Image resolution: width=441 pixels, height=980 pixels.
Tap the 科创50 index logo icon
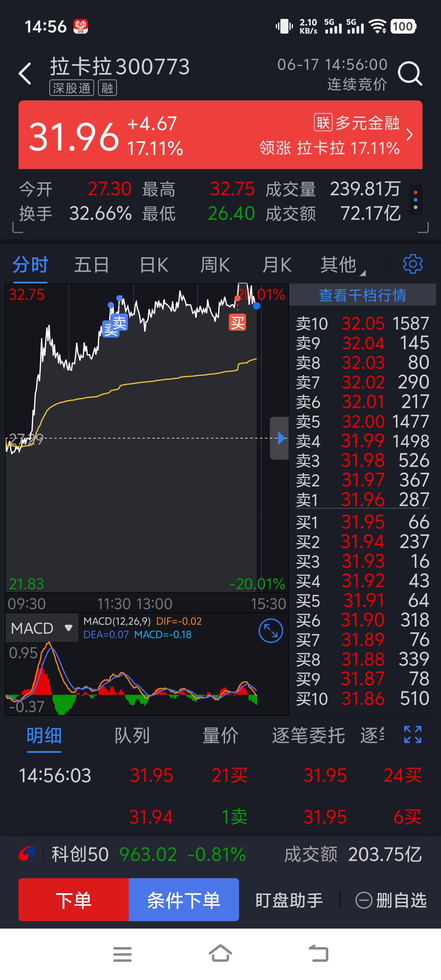(x=27, y=854)
